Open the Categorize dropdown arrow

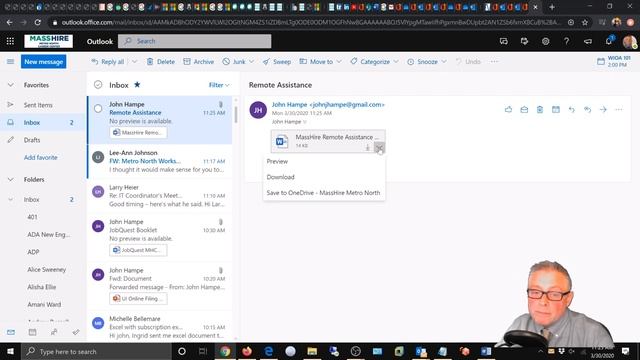(396, 62)
